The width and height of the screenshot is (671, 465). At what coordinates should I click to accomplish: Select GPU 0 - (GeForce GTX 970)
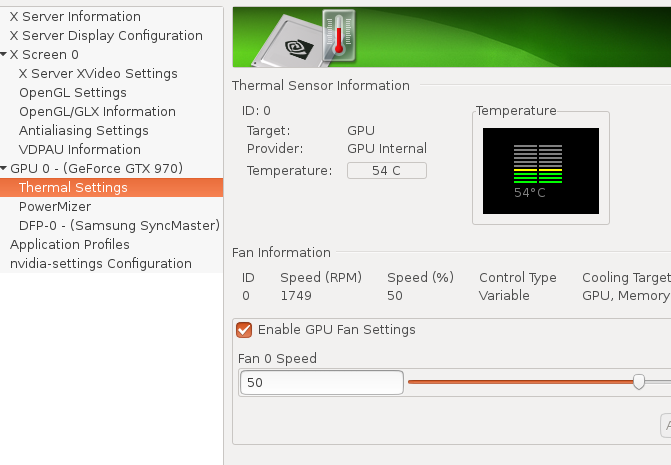96,169
